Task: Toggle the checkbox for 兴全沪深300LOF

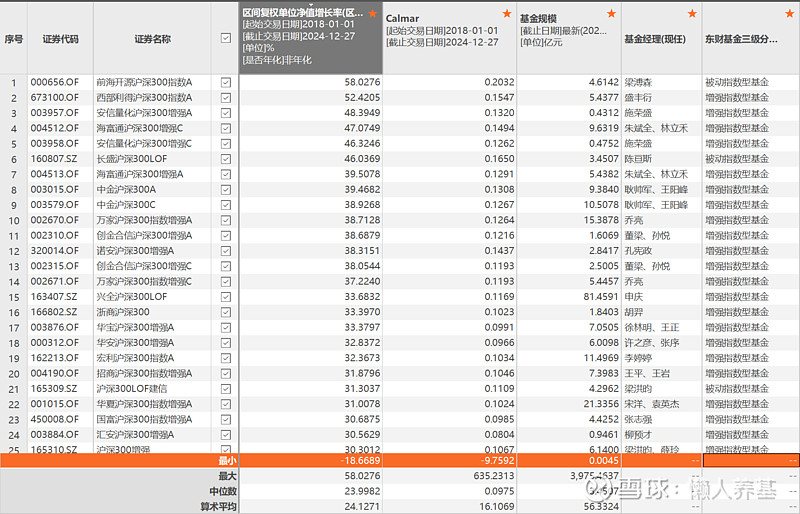Action: point(226,297)
